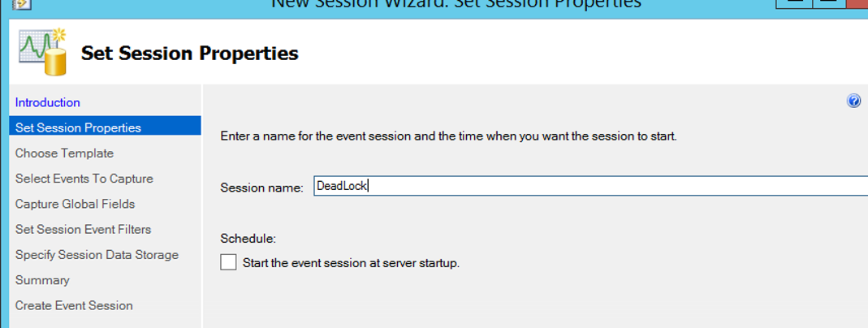The height and width of the screenshot is (328, 868).
Task: Click the blue help question mark icon
Action: (x=853, y=101)
